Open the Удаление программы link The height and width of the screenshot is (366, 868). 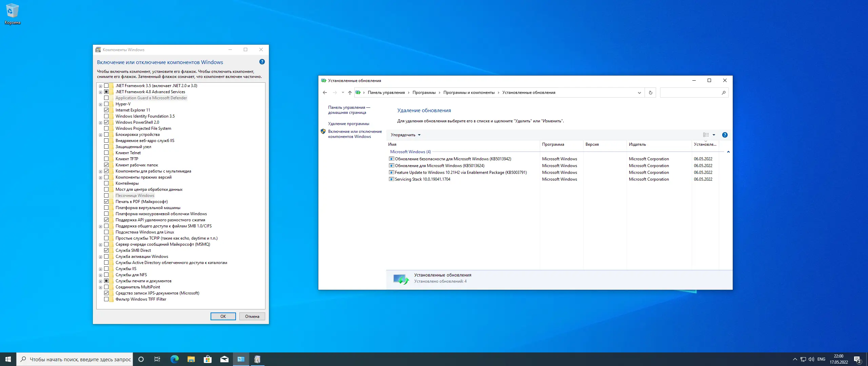tap(348, 124)
